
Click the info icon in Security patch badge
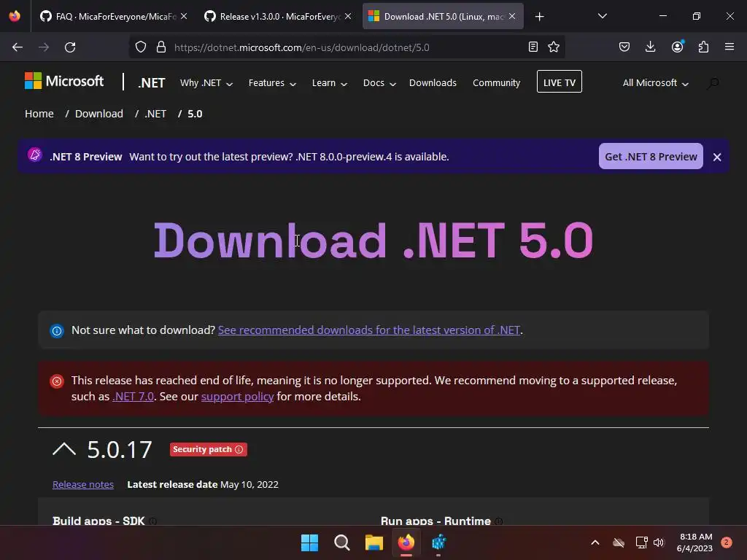point(239,449)
